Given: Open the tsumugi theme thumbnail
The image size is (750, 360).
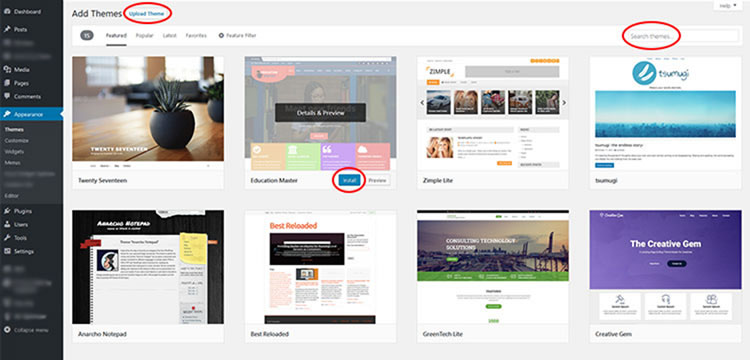Looking at the screenshot, I should tap(665, 113).
